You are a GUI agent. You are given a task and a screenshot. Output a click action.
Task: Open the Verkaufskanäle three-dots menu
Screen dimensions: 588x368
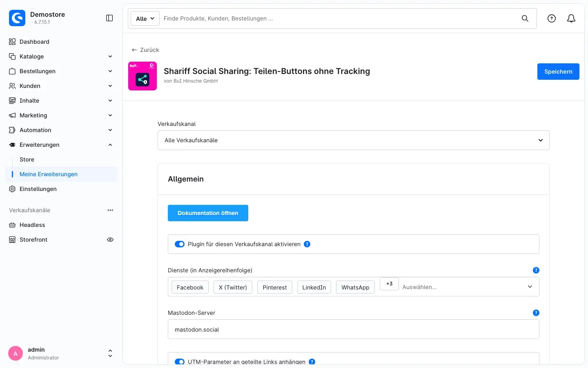point(110,210)
